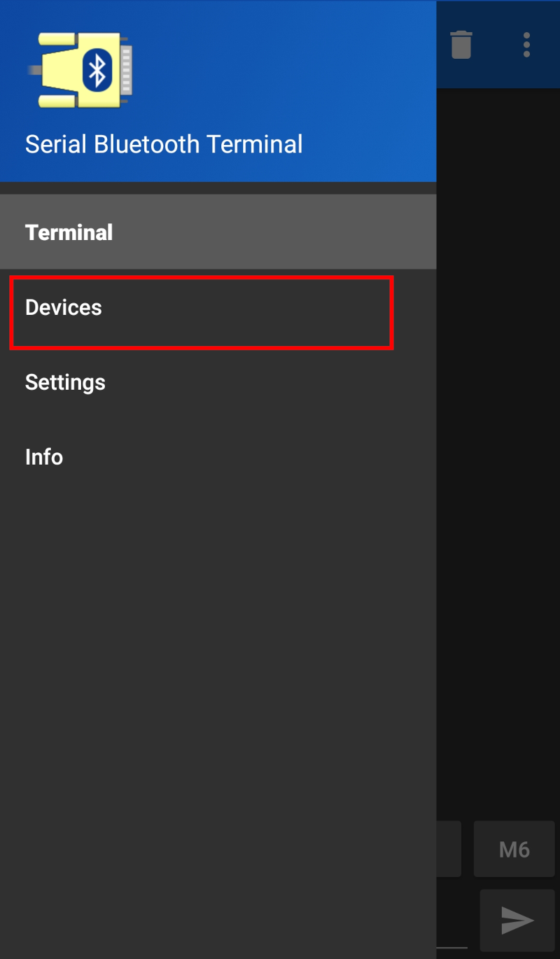Viewport: 560px width, 959px height.
Task: Dismiss drawer by clicking dimmed terminal area
Action: tap(497, 455)
